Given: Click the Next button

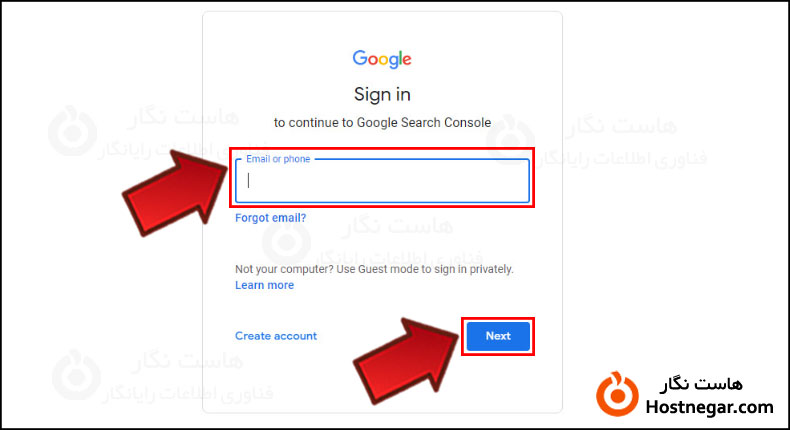Looking at the screenshot, I should click(x=498, y=336).
